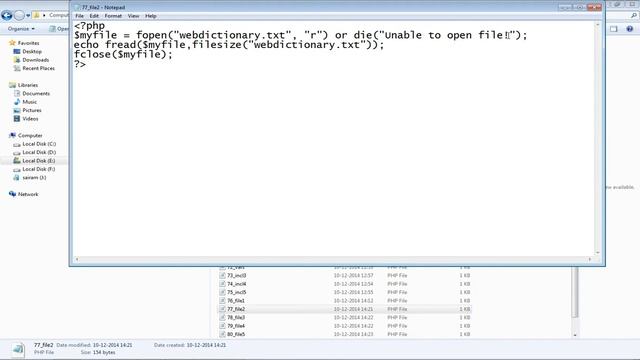The image size is (640, 360).
Task: Open the Documents library
Action: click(36, 93)
